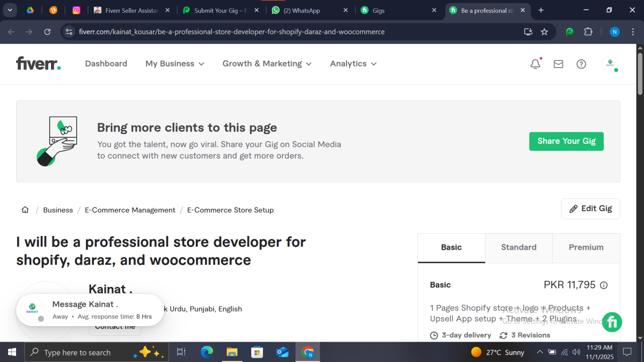Switch to the Standard pricing tab
This screenshot has height=362, width=644.
[518, 247]
